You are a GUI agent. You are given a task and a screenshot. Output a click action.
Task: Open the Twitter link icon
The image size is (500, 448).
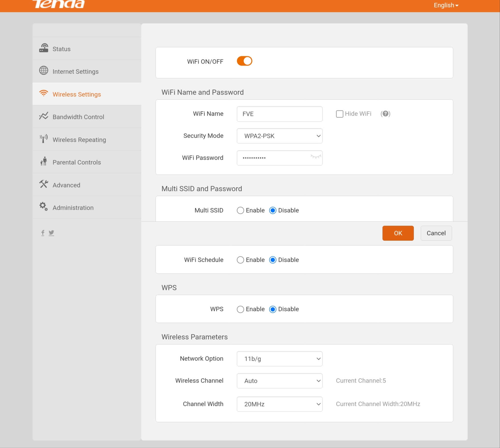51,233
